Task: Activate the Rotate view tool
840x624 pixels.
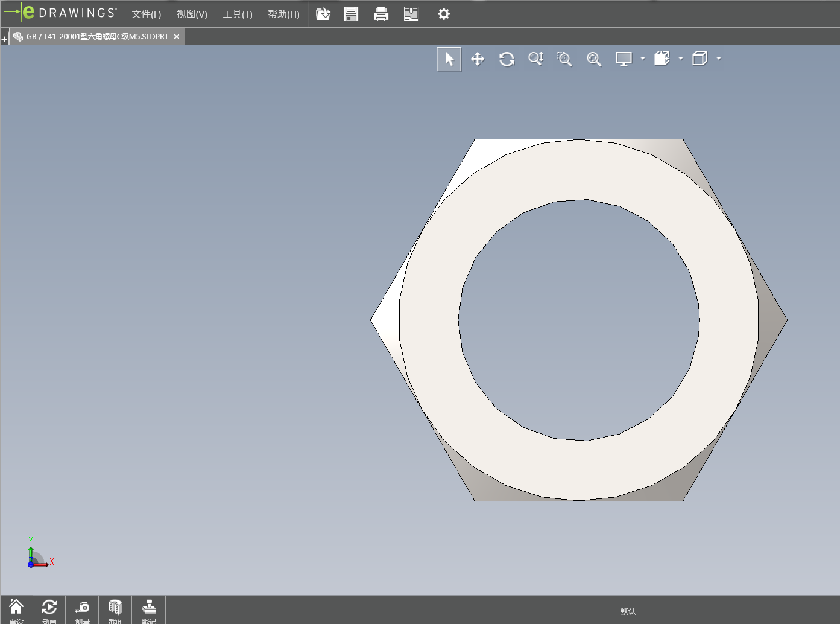Action: tap(507, 59)
